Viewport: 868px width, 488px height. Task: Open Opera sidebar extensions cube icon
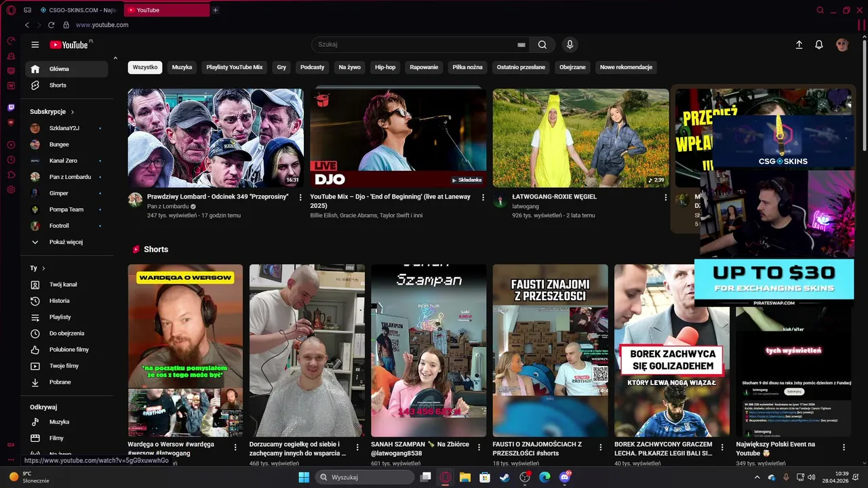(x=11, y=175)
